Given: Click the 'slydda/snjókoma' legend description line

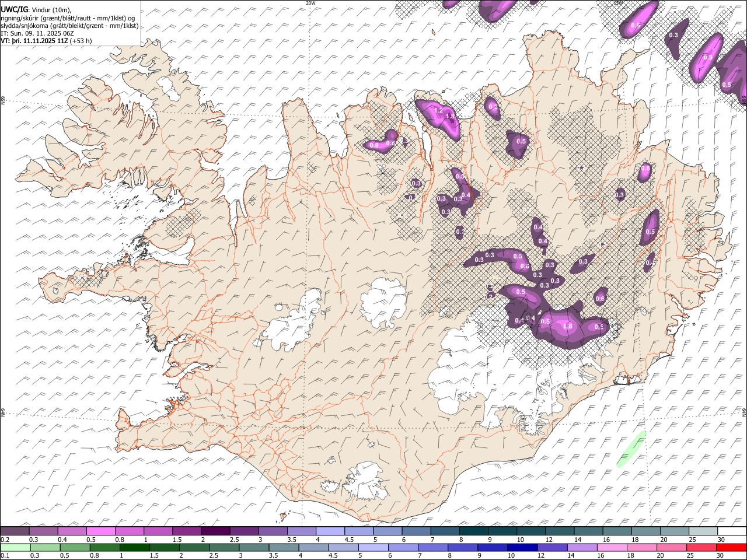Looking at the screenshot, I should (x=70, y=26).
